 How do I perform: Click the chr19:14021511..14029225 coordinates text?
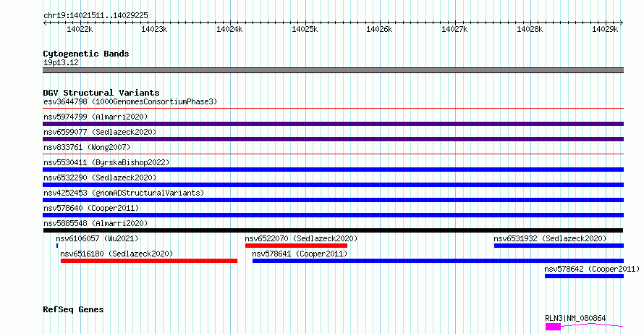click(96, 16)
